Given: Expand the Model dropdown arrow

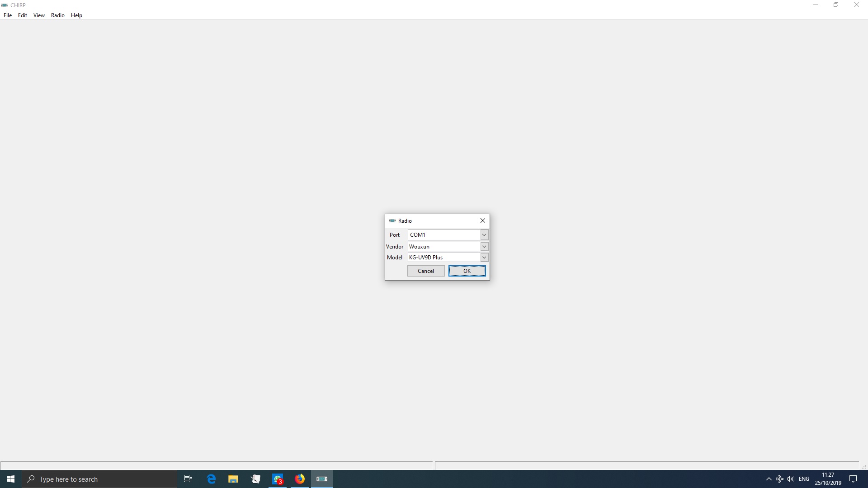Looking at the screenshot, I should 484,257.
